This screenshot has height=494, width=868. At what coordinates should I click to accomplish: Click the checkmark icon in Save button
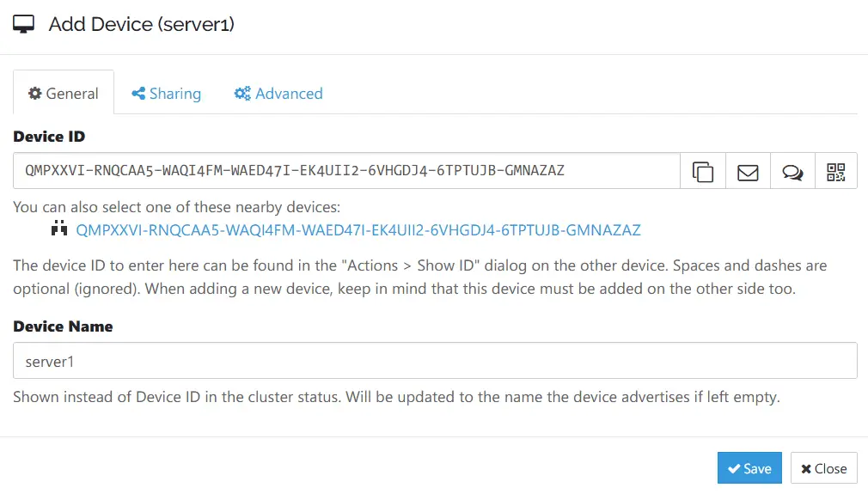click(734, 468)
